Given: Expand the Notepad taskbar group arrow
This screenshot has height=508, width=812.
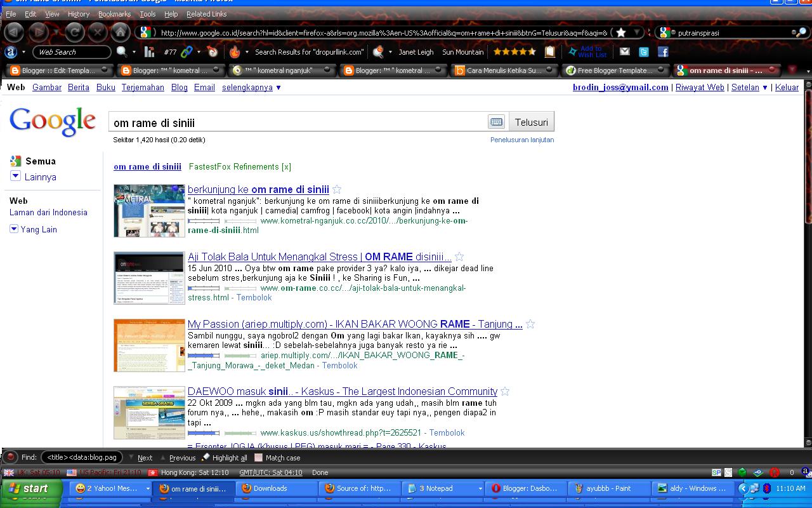Looking at the screenshot, I should click(x=480, y=489).
